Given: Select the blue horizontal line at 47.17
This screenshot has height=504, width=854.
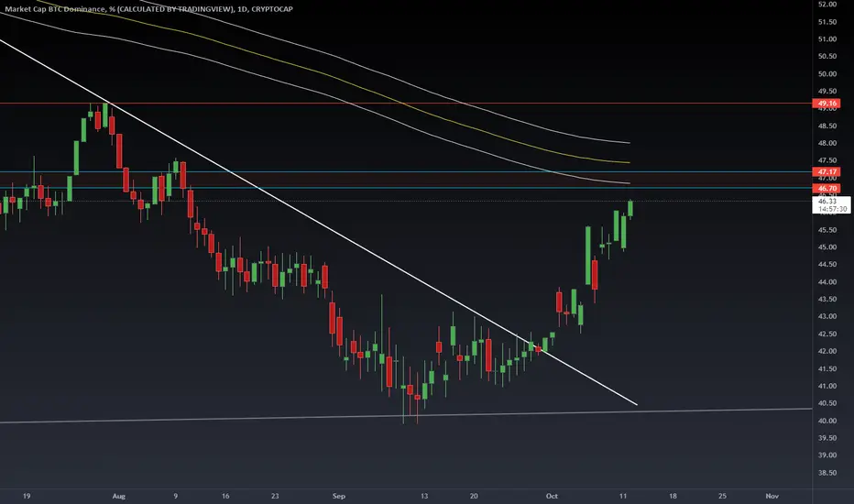Looking at the screenshot, I should click(406, 171).
